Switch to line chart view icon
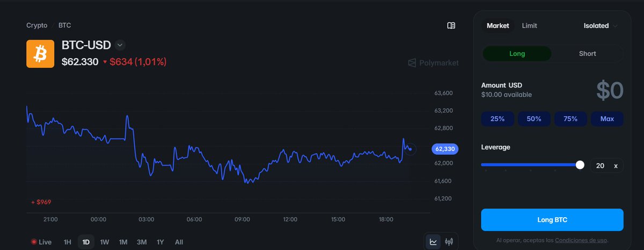644x250 pixels. tap(433, 242)
